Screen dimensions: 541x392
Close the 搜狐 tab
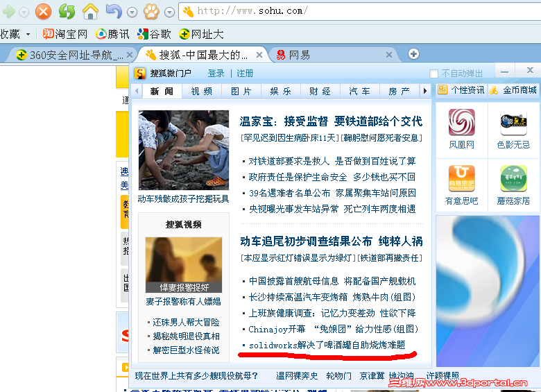point(259,55)
